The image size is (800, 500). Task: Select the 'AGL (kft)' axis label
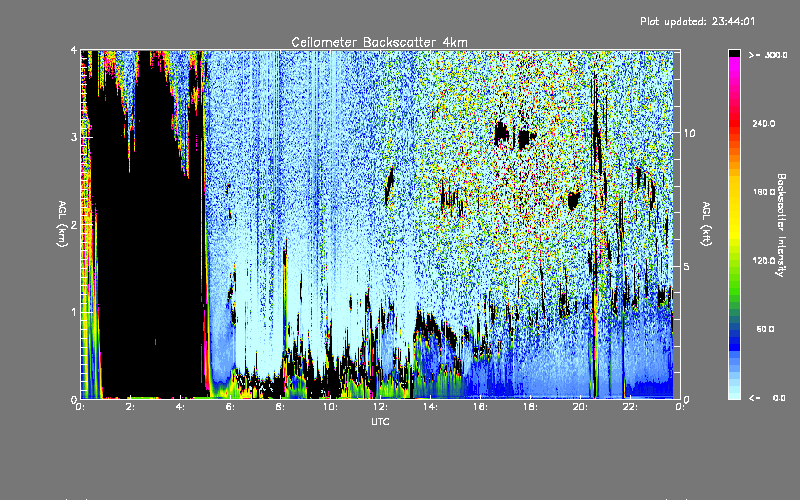706,224
